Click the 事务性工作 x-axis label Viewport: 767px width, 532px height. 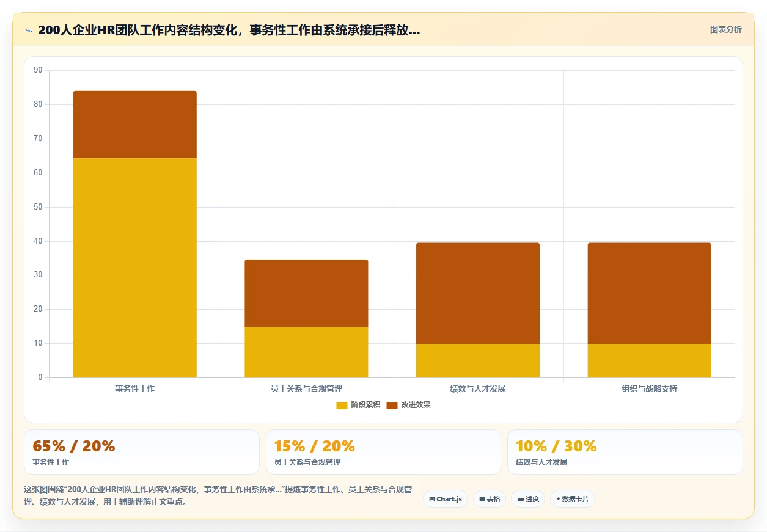135,388
